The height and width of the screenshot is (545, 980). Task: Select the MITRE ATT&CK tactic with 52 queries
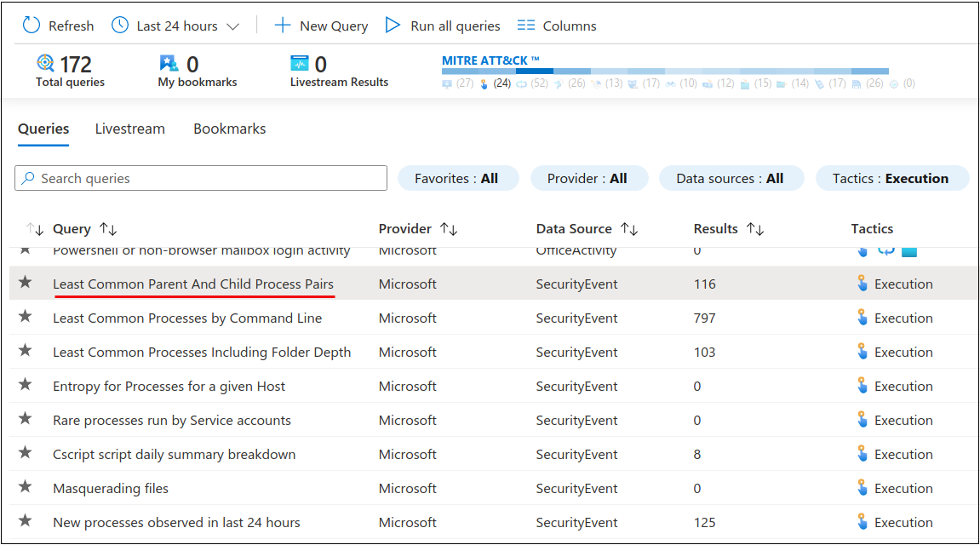520,83
